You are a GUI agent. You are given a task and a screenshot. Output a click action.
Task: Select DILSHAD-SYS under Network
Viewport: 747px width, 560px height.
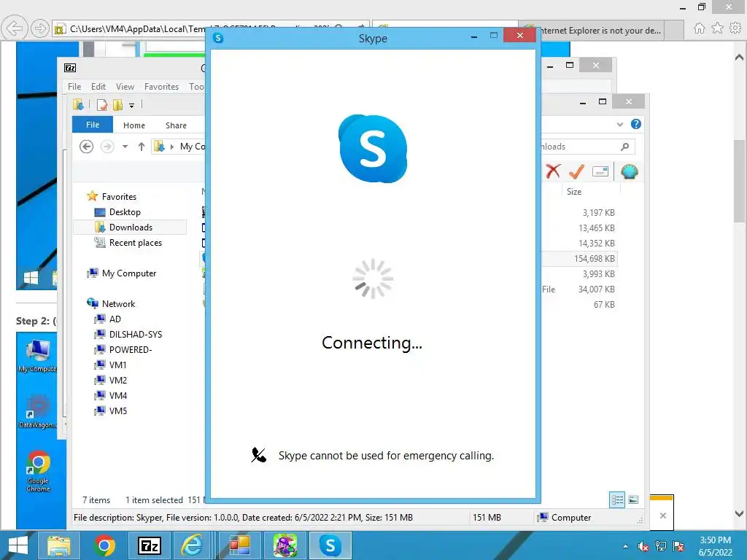tap(135, 334)
